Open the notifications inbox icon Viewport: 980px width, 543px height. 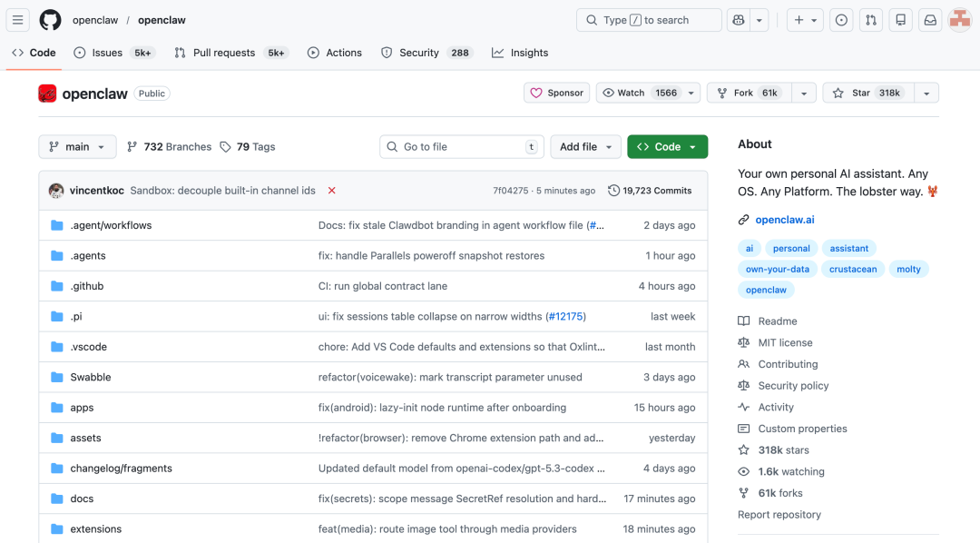tap(930, 20)
